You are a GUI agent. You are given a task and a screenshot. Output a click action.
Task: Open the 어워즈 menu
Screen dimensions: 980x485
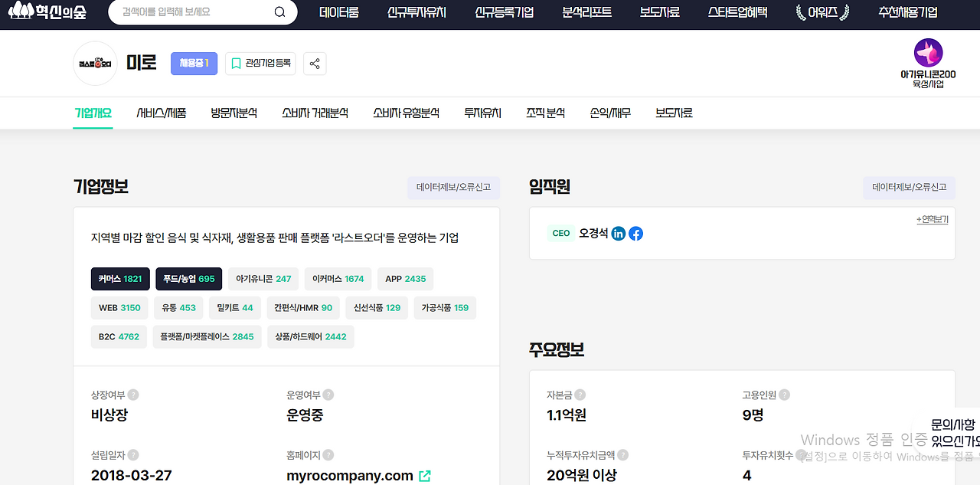click(822, 12)
